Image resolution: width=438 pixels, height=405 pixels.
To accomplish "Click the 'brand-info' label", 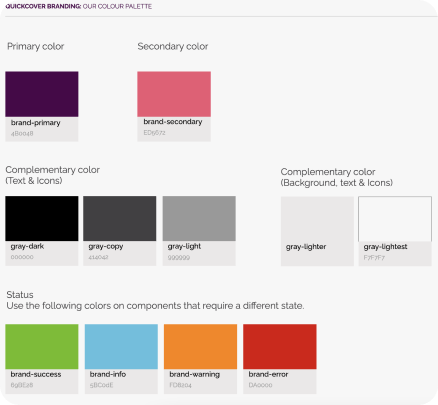I will [108, 374].
